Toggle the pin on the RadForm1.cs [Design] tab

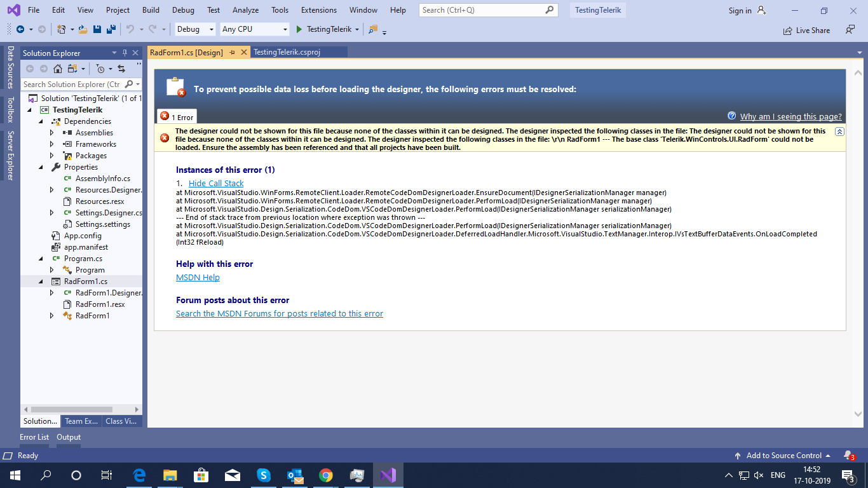click(x=233, y=53)
